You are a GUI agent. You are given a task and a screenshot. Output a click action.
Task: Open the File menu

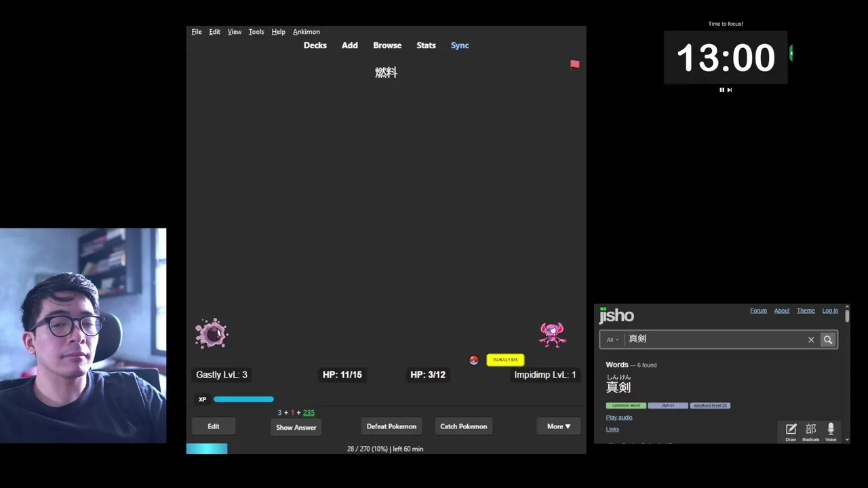(x=197, y=32)
